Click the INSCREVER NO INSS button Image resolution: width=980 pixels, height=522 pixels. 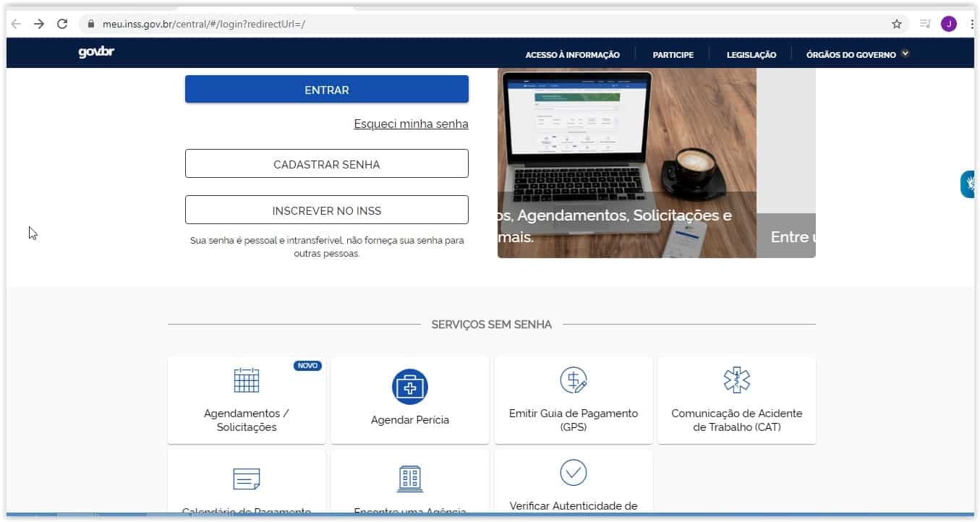click(x=327, y=210)
